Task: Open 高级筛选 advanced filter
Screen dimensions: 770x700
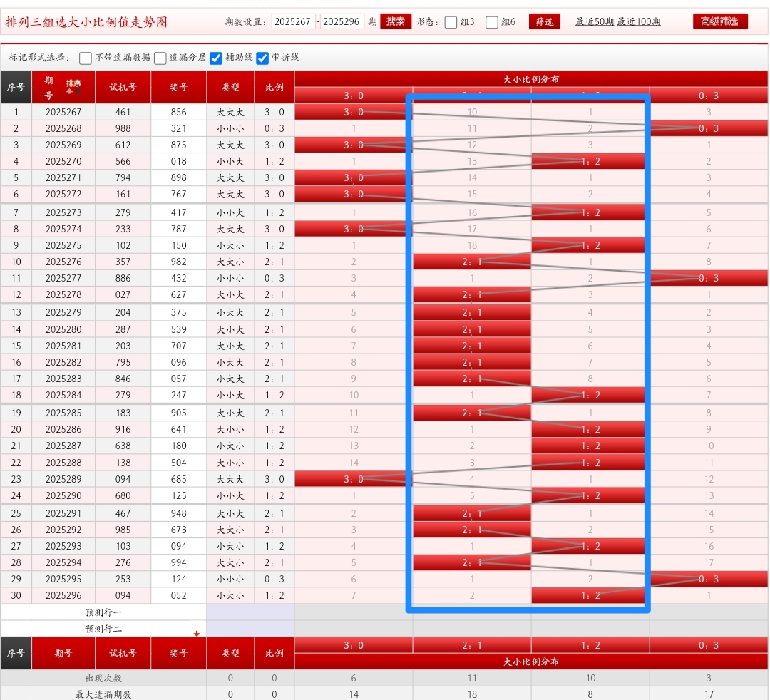Action: pos(720,21)
